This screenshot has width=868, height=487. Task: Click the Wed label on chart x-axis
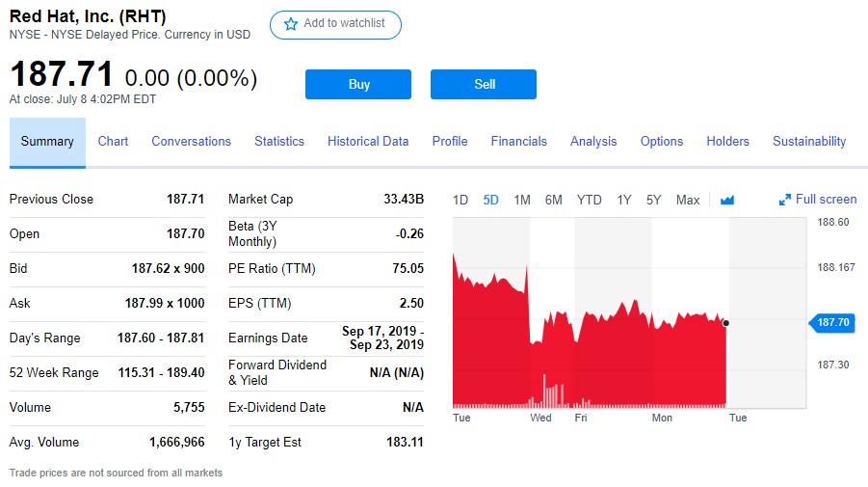540,418
